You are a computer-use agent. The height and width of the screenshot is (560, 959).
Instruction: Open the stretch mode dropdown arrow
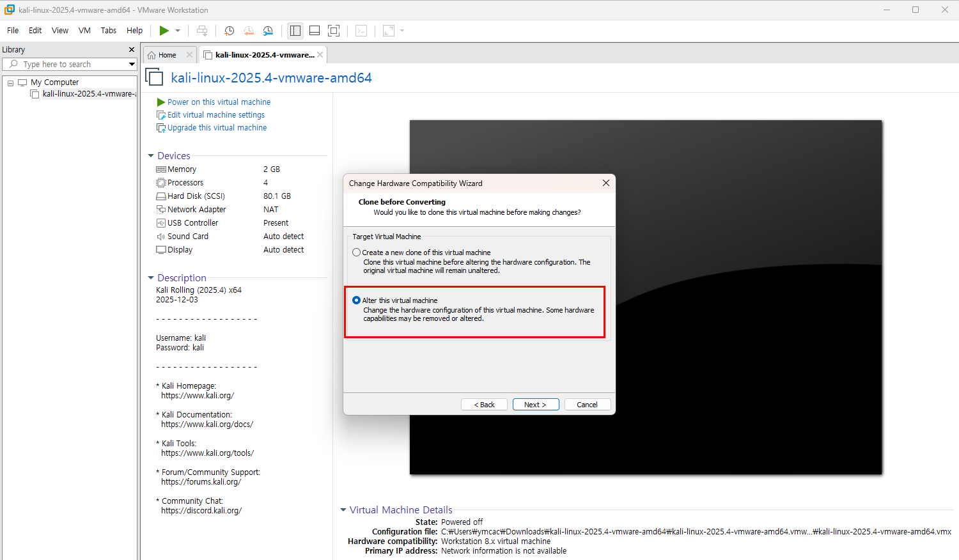click(x=402, y=31)
